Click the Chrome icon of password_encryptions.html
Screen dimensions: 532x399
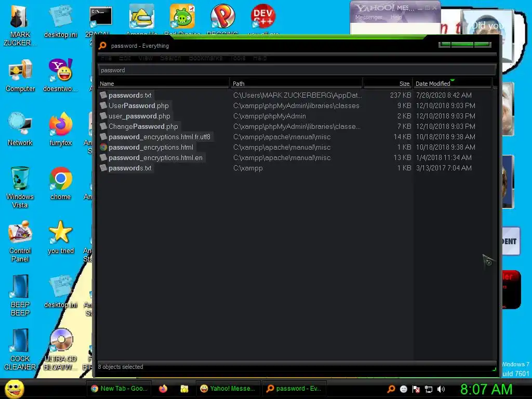[103, 147]
